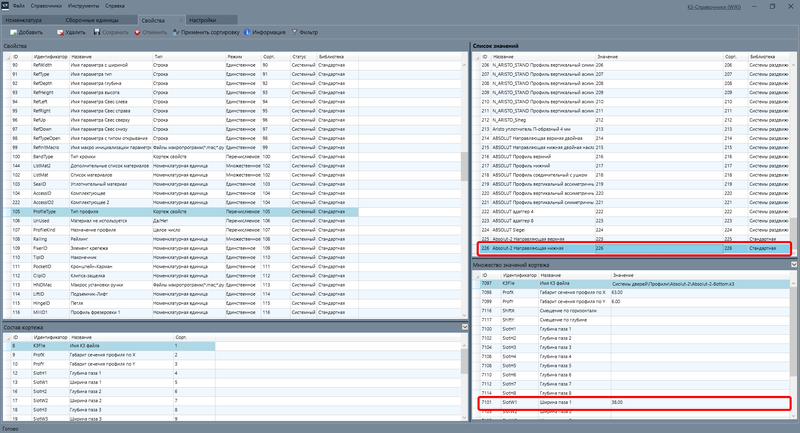Close the Свойства tab with X
This screenshot has height=433, width=800.
click(181, 20)
